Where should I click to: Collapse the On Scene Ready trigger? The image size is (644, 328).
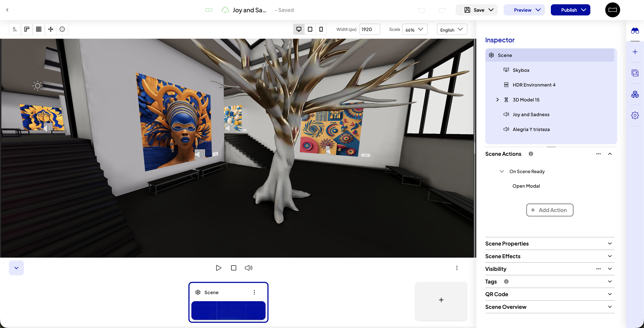501,171
